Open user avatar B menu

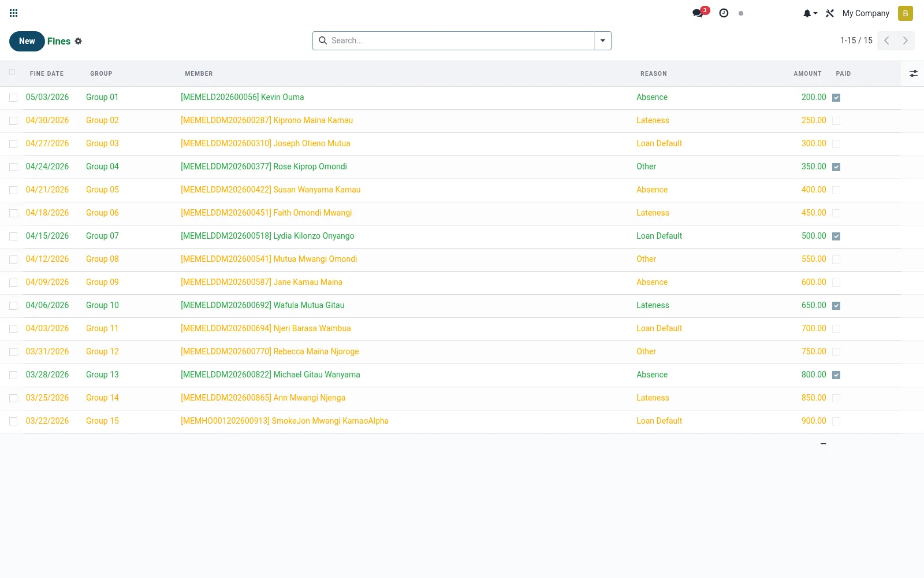point(905,13)
